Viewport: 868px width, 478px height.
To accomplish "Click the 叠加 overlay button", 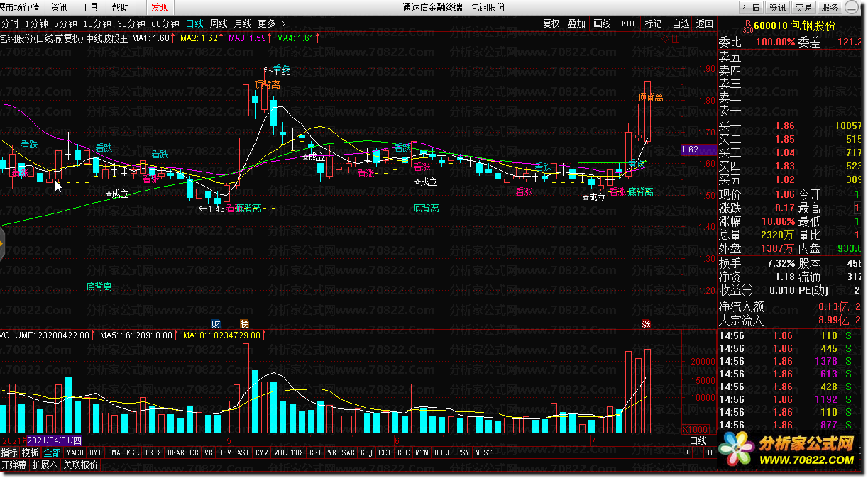I will (577, 23).
